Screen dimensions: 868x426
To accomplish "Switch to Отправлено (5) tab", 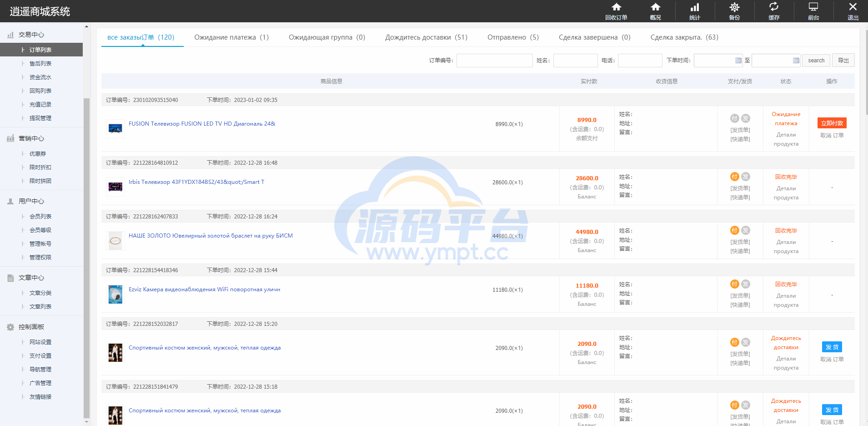I will click(x=513, y=37).
